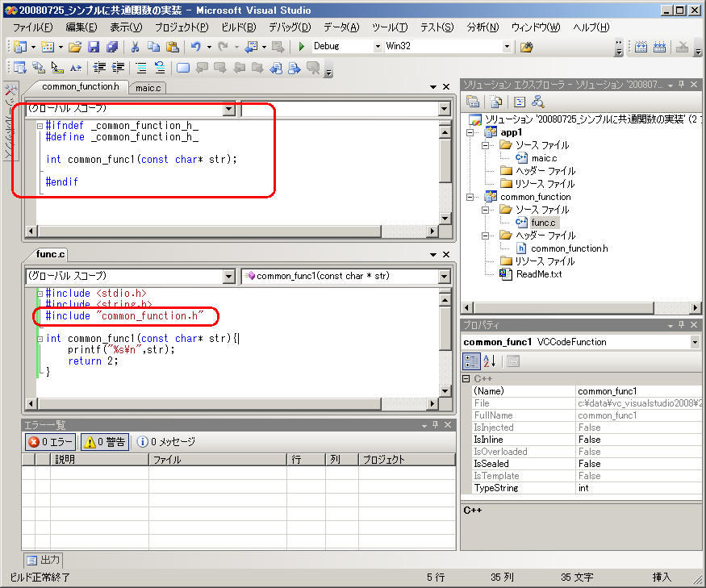Click the Open File folder icon
Screen dimensions: 706x588
click(75, 47)
